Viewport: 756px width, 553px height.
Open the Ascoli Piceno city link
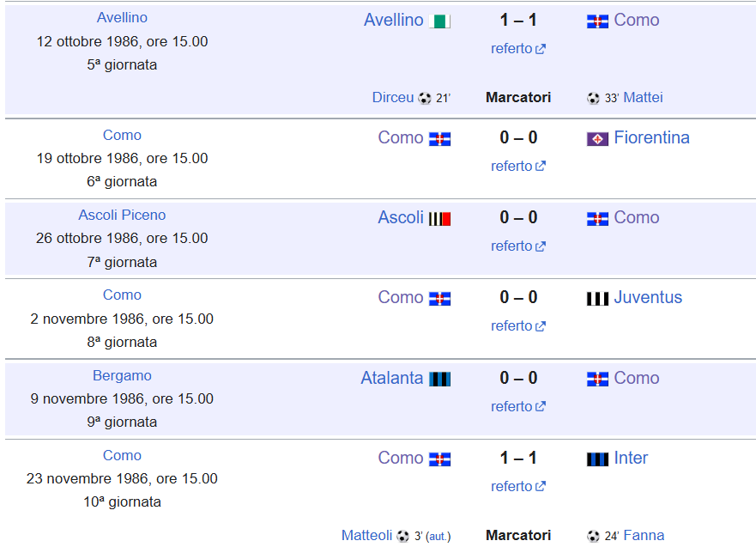tap(122, 215)
